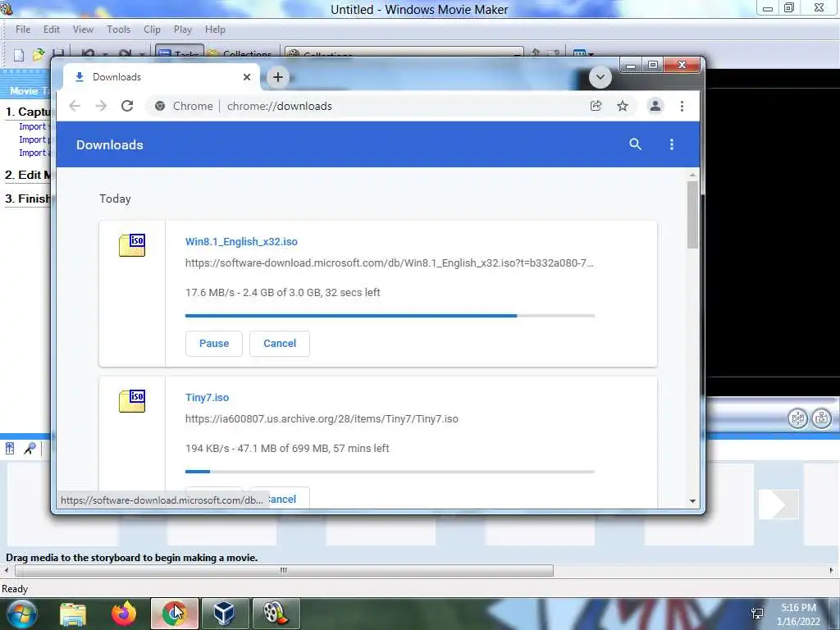Click the share page icon in address bar
Screen dimensions: 840x630
tap(596, 106)
